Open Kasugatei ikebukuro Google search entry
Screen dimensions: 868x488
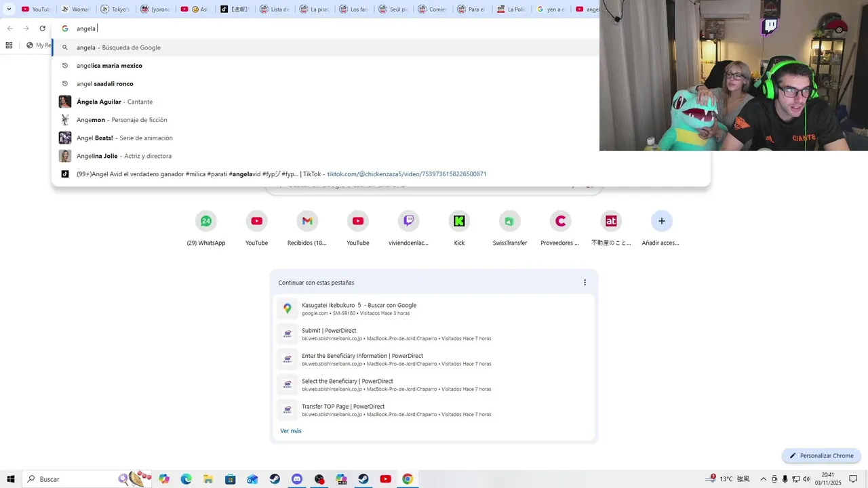(434, 308)
